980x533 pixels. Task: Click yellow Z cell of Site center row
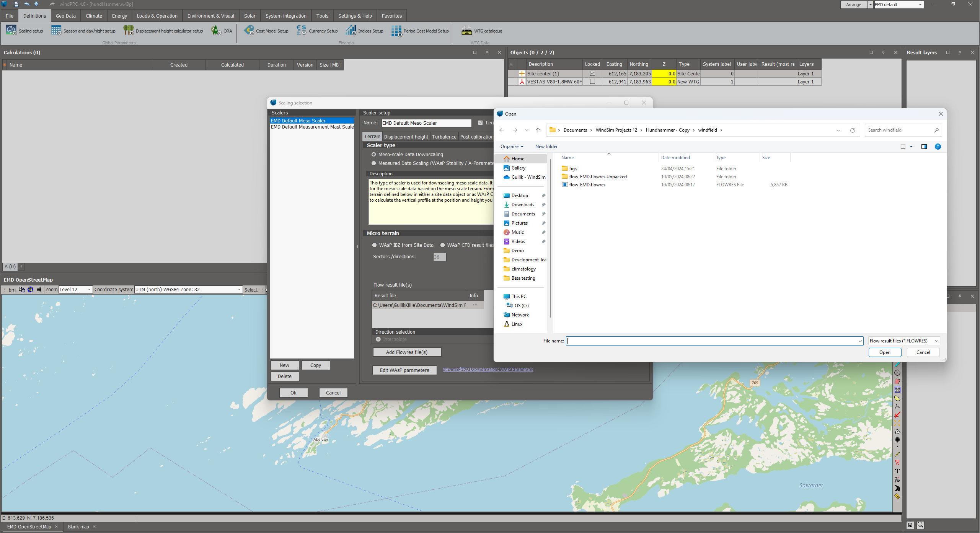point(664,73)
